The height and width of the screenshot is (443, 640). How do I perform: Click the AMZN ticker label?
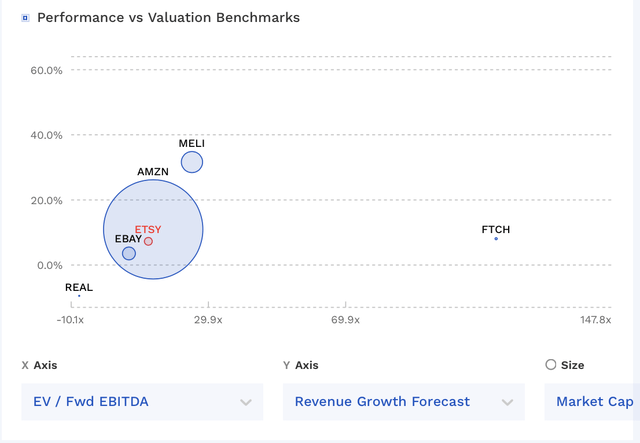pos(153,172)
